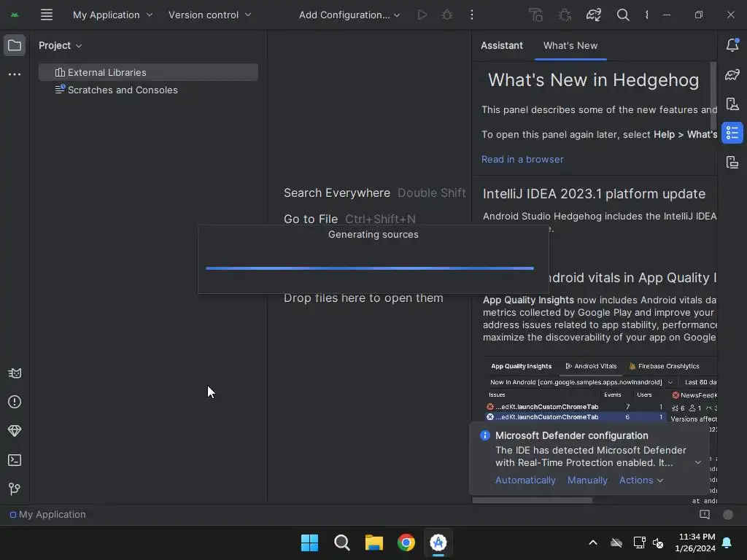The height and width of the screenshot is (560, 747).
Task: Open the taskbar clock and date
Action: [x=695, y=542]
